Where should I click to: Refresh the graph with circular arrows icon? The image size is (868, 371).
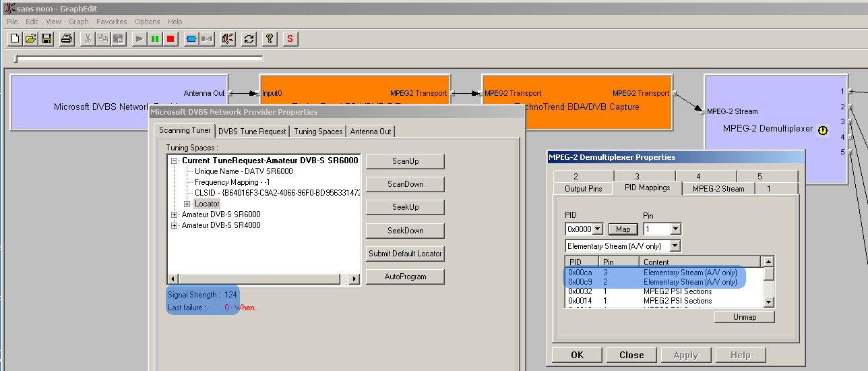249,38
